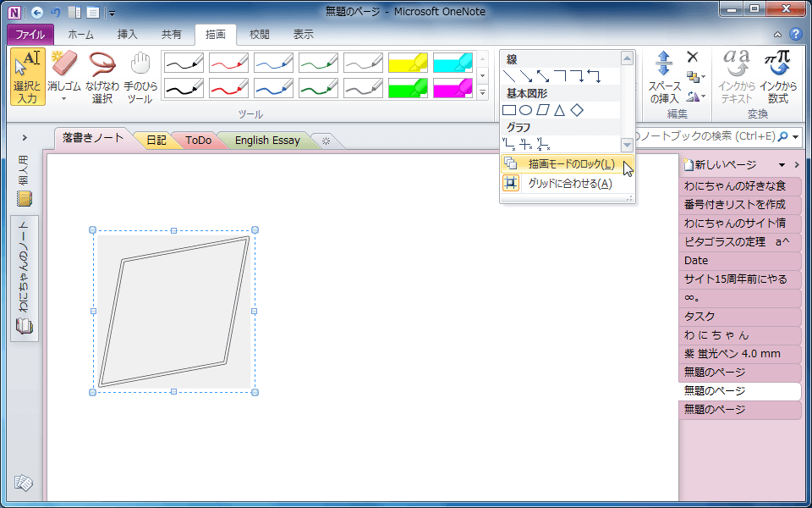The width and height of the screenshot is (812, 508).
Task: Select the Select & Type (選択と入力) tool
Action: tap(27, 77)
